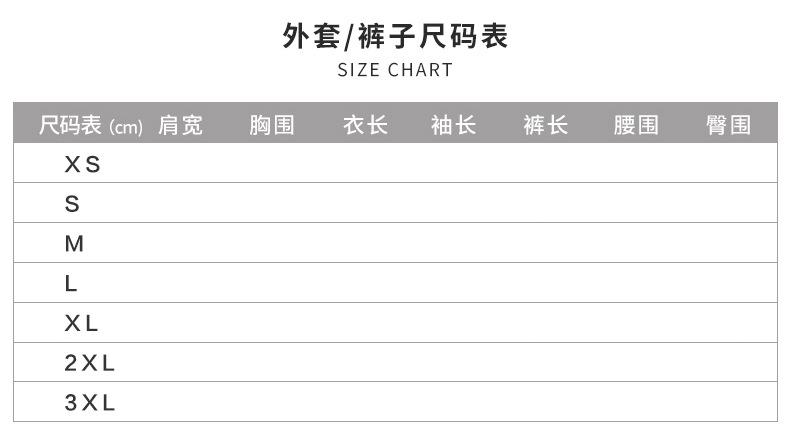The image size is (790, 436).
Task: Select the 胸围 column header
Action: click(x=272, y=125)
